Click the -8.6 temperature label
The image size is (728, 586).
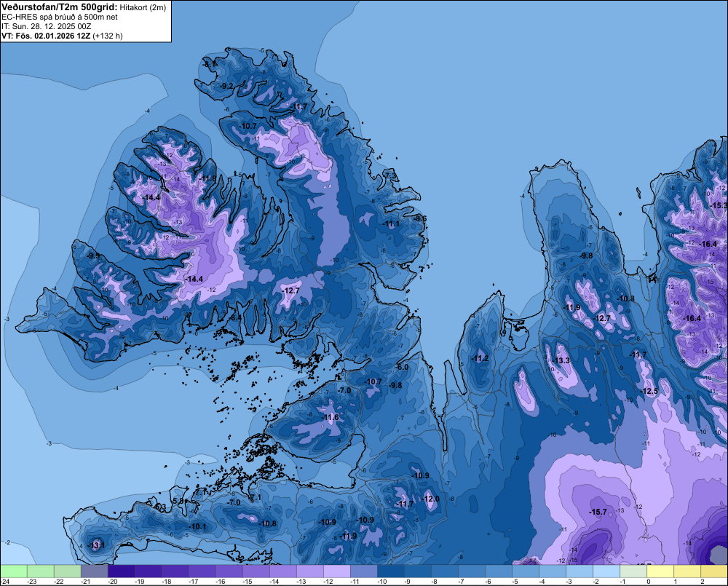point(420,218)
